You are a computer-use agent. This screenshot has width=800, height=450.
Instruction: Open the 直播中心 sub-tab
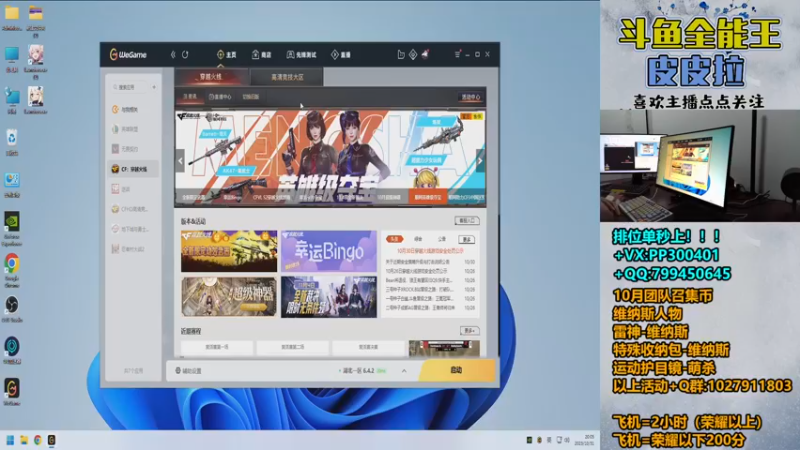220,96
